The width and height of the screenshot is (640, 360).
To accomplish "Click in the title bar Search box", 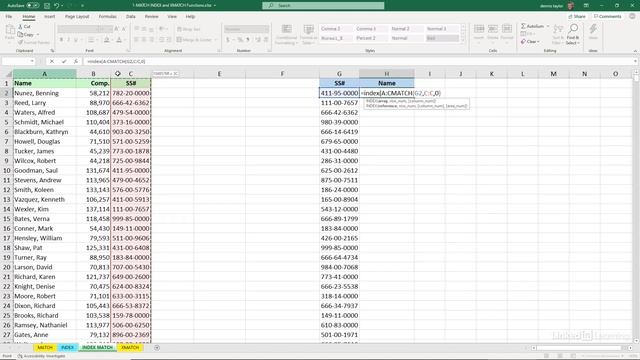I will pyautogui.click(x=323, y=5).
